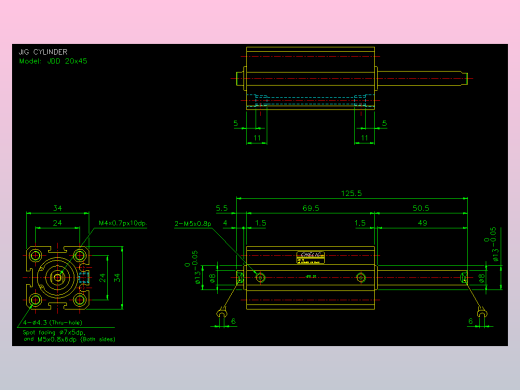Select the 'Model: JDD 20x45' label
The height and width of the screenshot is (390, 520).
[53, 61]
